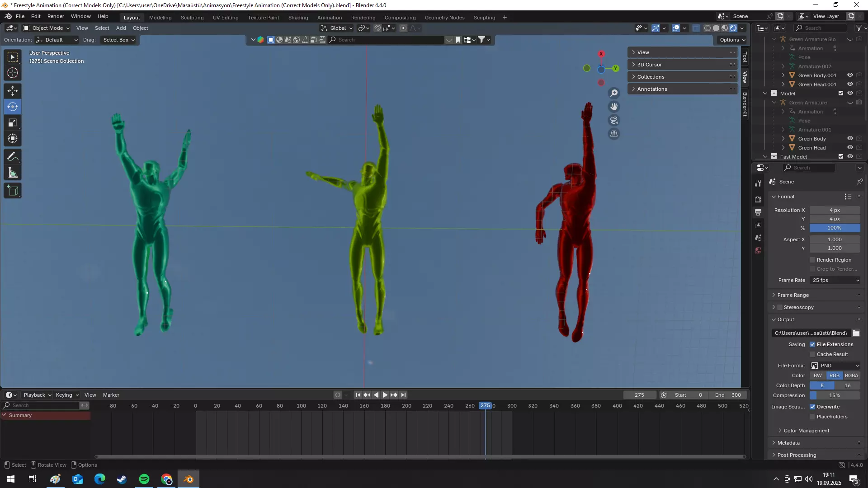Hide Green Body.001 with eye icon

coord(850,75)
